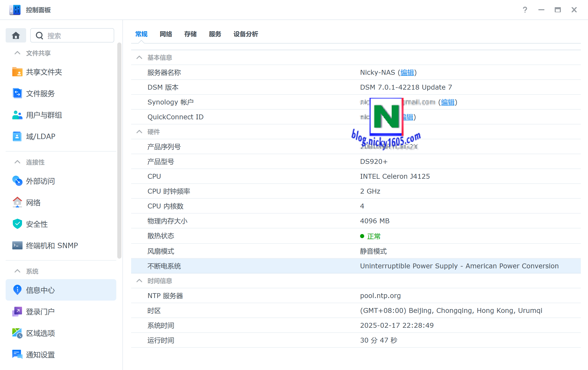Select the 不断电系统 row
Viewport: 588px width, 370px height.
pos(356,266)
